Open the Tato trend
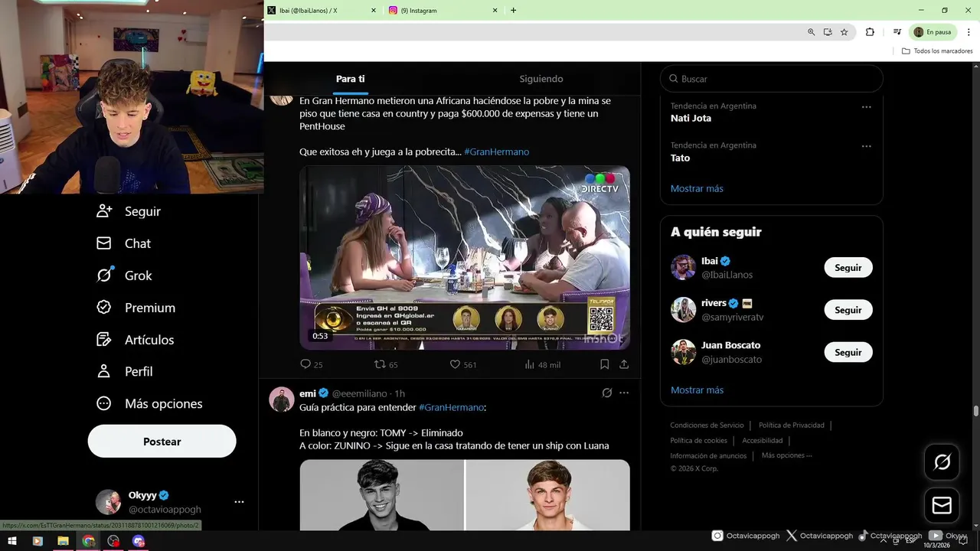Screen dimensions: 980x551 point(680,158)
